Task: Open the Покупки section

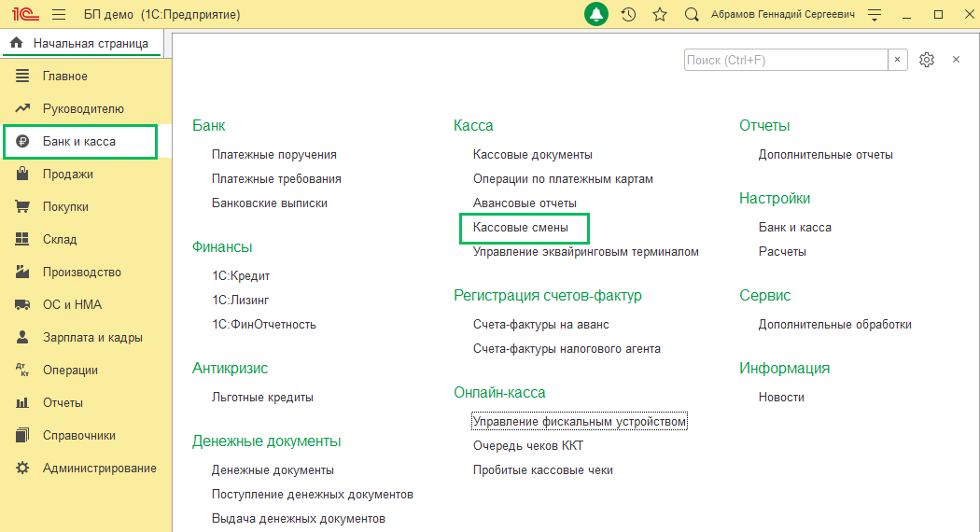Action: click(65, 207)
